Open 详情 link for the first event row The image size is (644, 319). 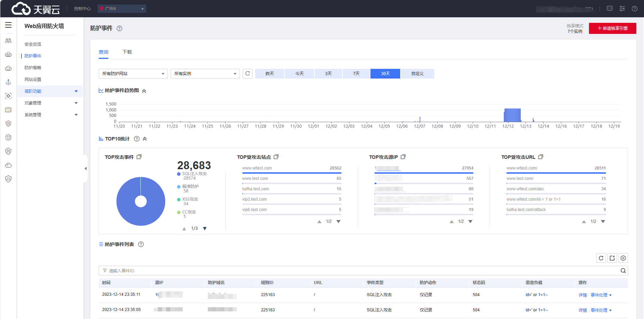click(582, 295)
